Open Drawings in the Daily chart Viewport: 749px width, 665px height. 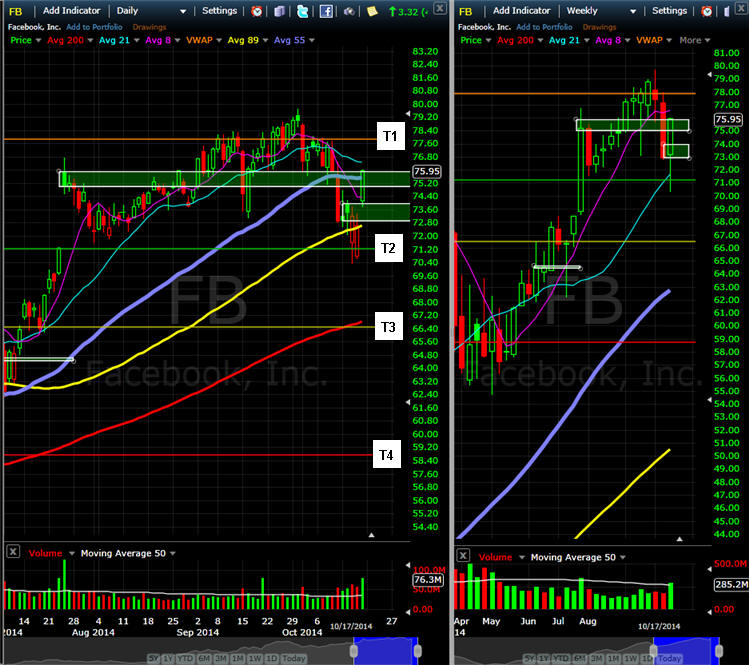[149, 27]
